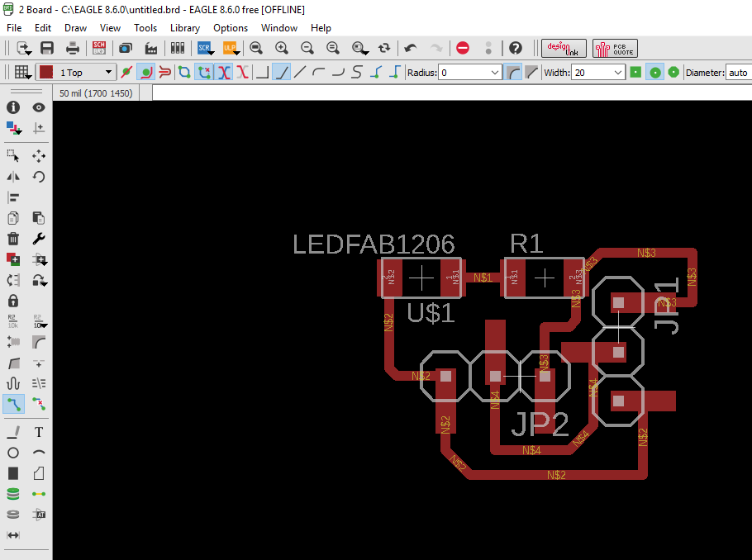Select the Delete trash can tool
This screenshot has width=752, height=560.
point(13,239)
